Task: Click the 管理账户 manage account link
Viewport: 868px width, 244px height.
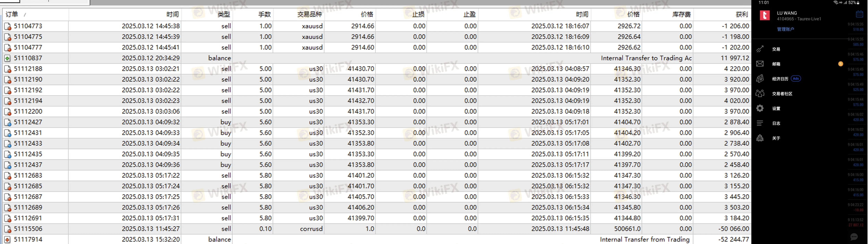Action: pos(785,29)
